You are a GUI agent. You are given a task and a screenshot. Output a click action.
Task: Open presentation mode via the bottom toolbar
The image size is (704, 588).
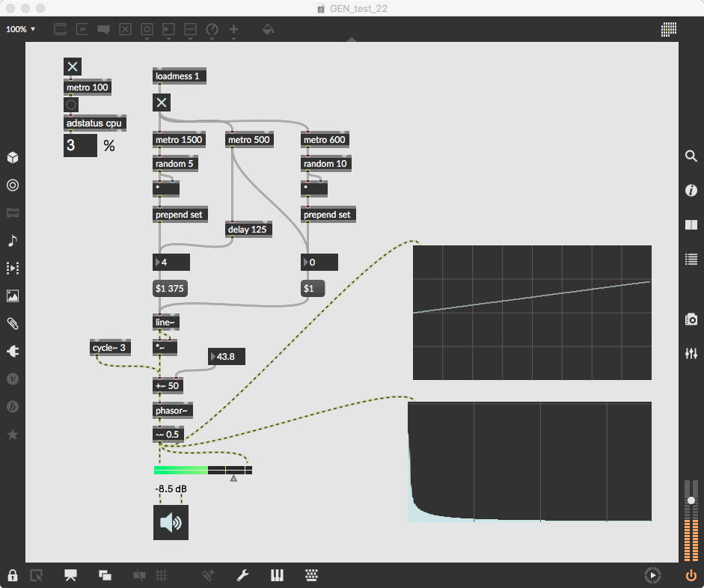click(71, 575)
